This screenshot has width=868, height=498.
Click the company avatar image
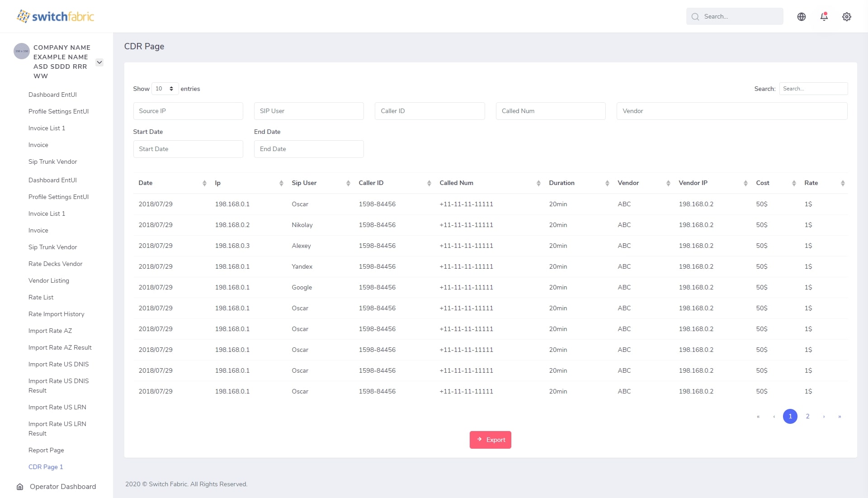click(22, 51)
